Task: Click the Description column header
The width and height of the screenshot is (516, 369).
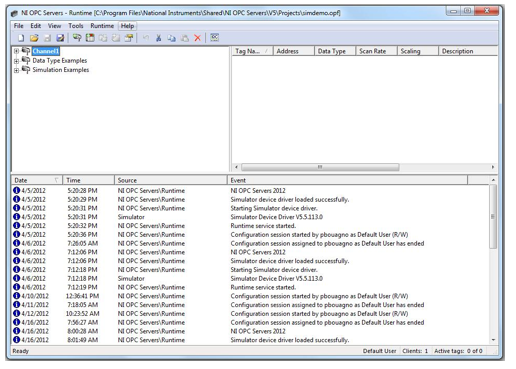Action: tap(468, 51)
